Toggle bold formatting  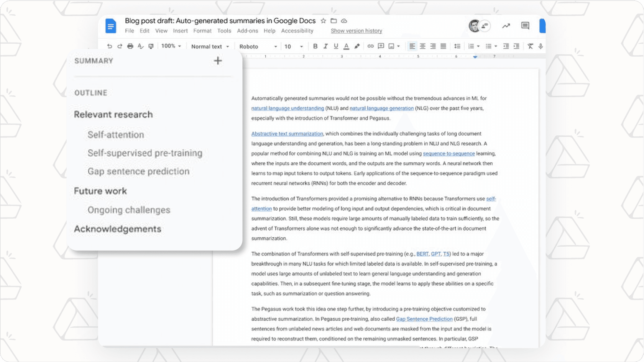coord(315,46)
